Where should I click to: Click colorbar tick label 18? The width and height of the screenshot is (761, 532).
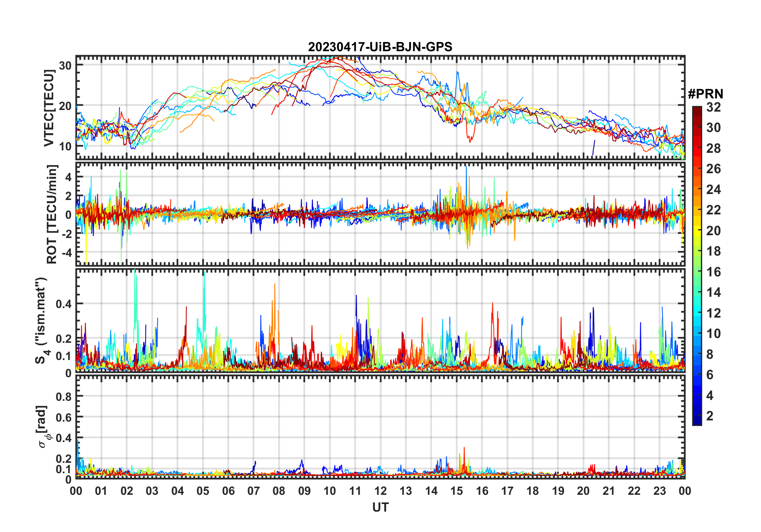coord(713,251)
